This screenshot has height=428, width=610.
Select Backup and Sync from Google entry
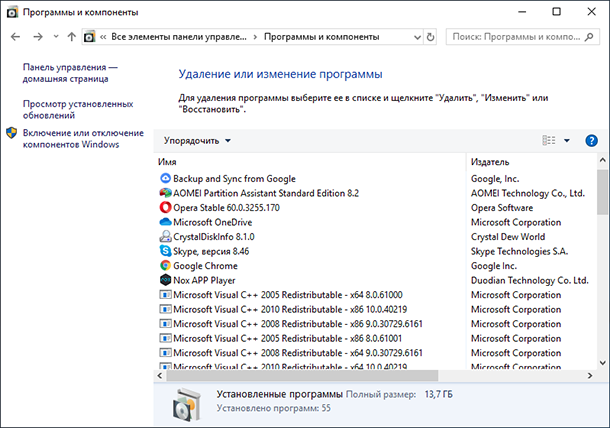[234, 179]
